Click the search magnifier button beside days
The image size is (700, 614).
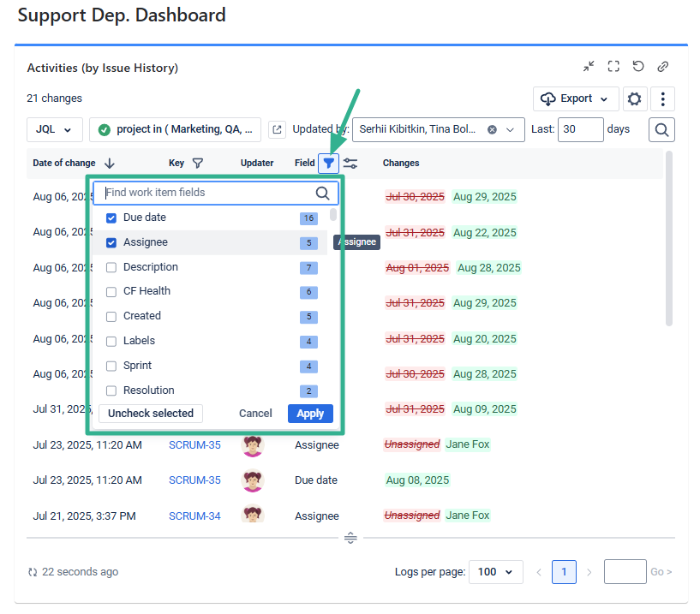pos(661,129)
